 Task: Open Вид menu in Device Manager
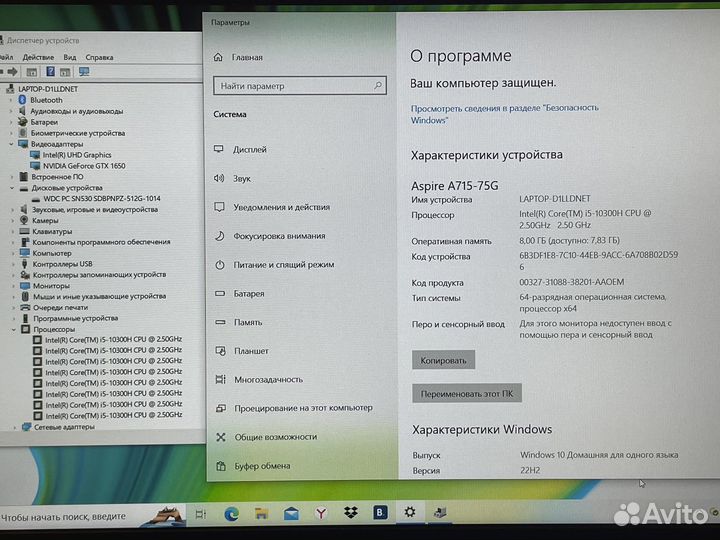[x=70, y=57]
